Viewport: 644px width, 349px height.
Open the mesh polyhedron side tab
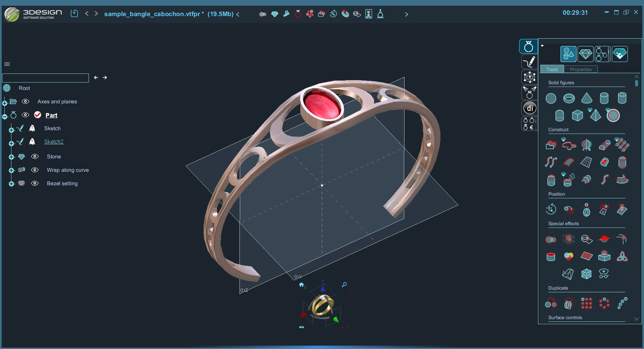click(530, 77)
